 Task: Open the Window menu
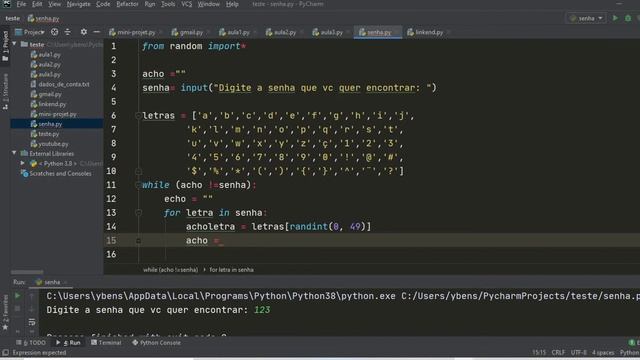[209, 4]
